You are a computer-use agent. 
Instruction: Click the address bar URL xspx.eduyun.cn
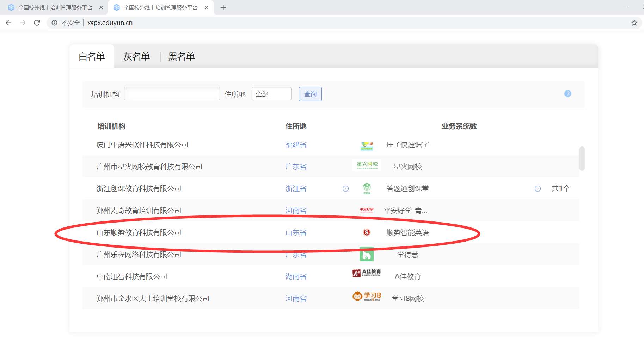[x=110, y=23]
